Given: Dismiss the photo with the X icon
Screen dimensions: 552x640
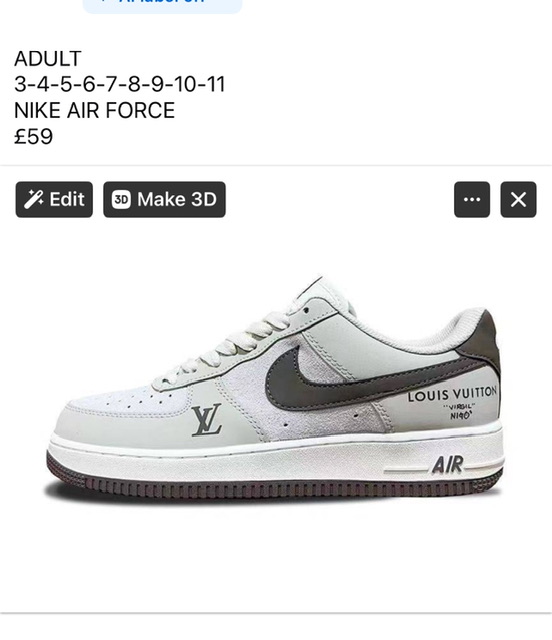Looking at the screenshot, I should (519, 200).
